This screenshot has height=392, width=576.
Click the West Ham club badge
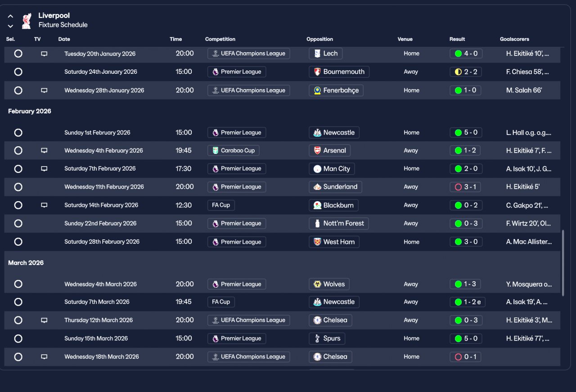(x=317, y=242)
